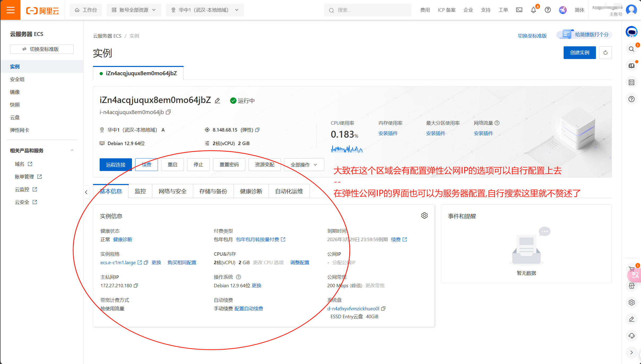Open the right sidebar shopping cart

[x=631, y=269]
